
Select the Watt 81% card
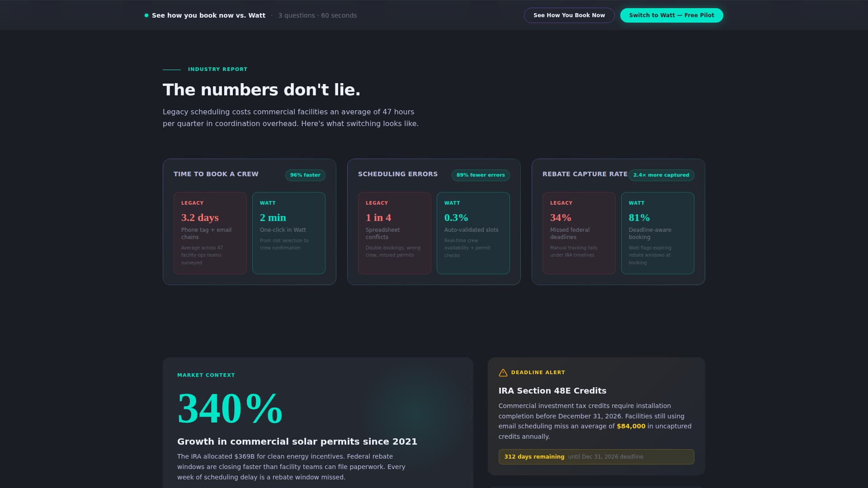[x=658, y=233]
